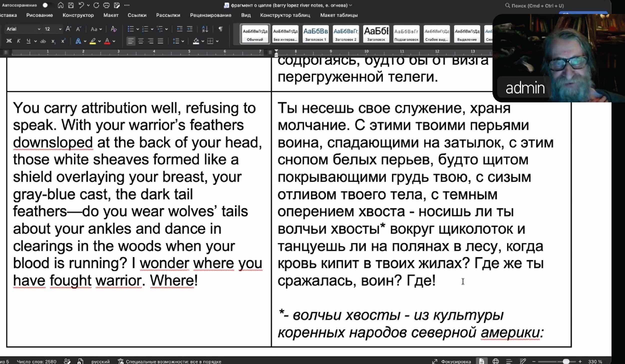Toggle bold Ж formatting
The height and width of the screenshot is (364, 625).
coord(9,41)
